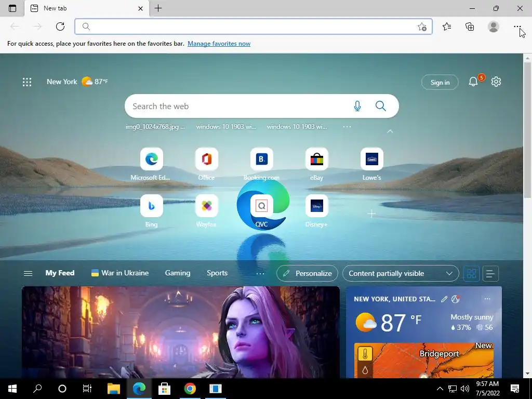The width and height of the screenshot is (532, 399).
Task: Click the Personalize button
Action: click(307, 273)
